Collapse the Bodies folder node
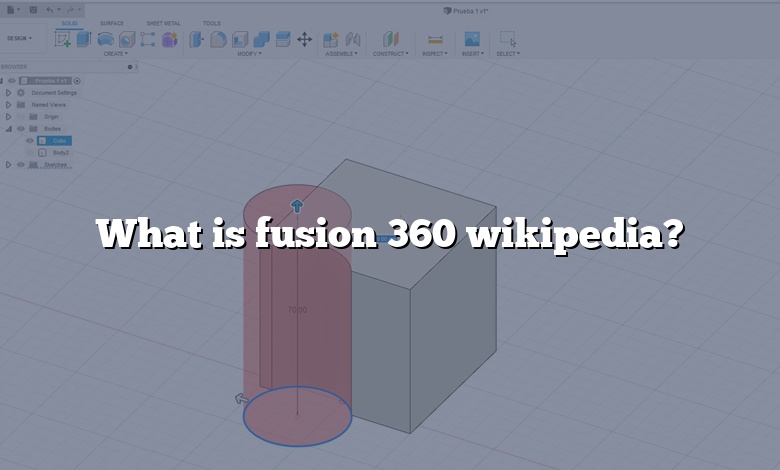780x470 pixels. (8, 128)
